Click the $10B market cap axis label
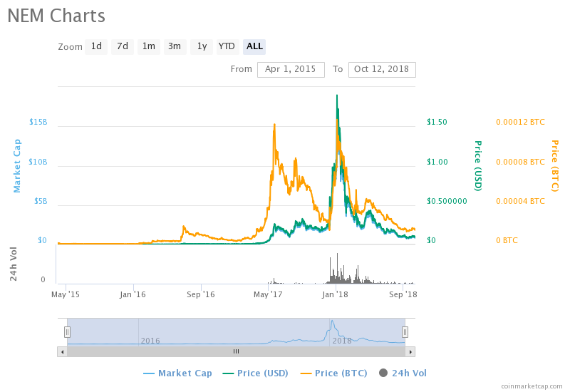This screenshot has height=392, width=570. coord(38,162)
